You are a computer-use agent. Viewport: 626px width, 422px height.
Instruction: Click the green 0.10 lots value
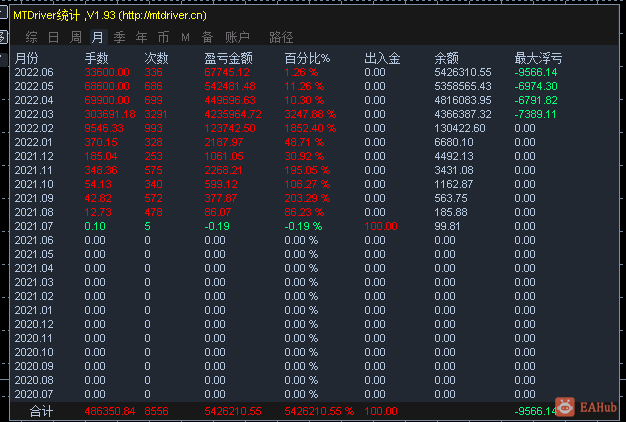[95, 226]
